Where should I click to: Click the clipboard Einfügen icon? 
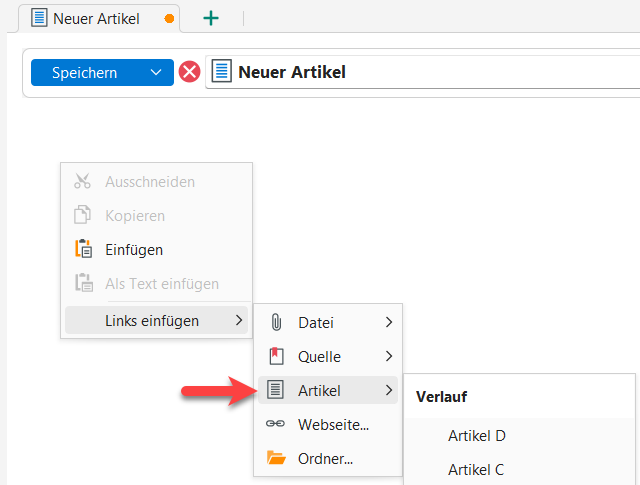[x=84, y=249]
